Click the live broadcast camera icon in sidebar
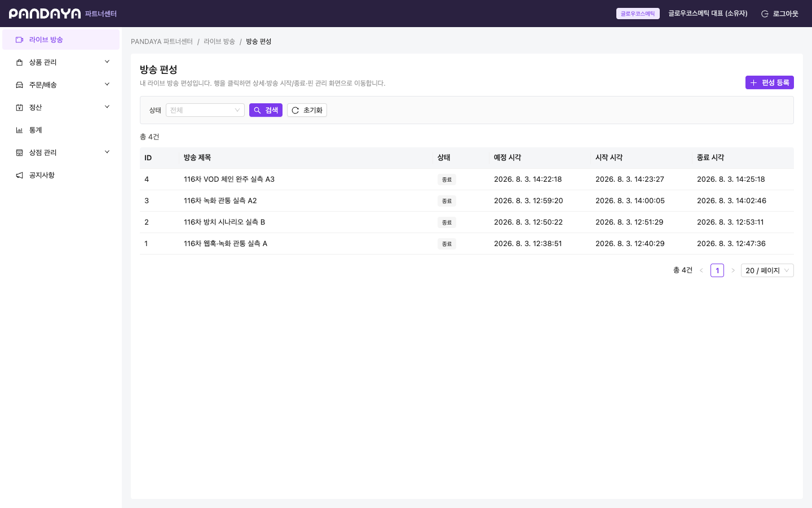812x508 pixels. coord(19,40)
